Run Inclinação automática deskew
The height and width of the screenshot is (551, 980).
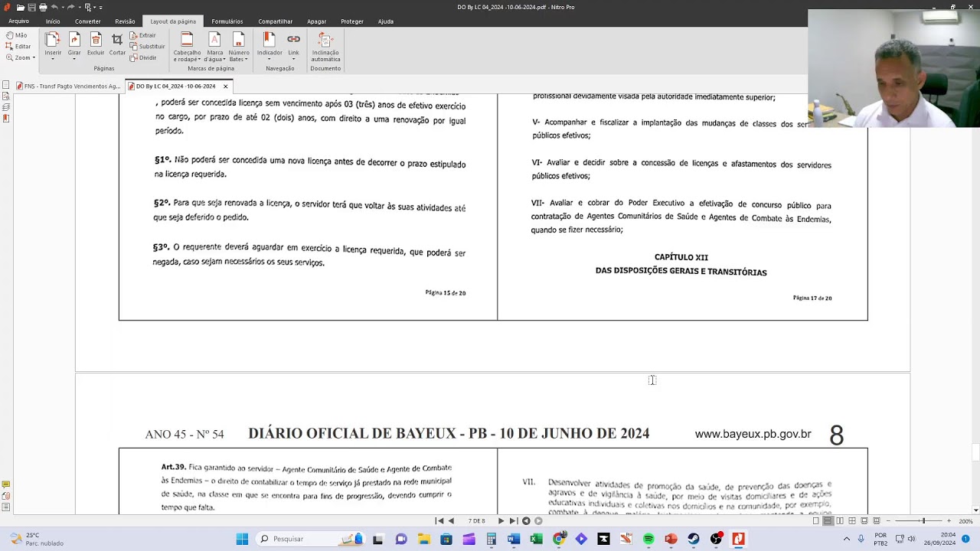[325, 46]
